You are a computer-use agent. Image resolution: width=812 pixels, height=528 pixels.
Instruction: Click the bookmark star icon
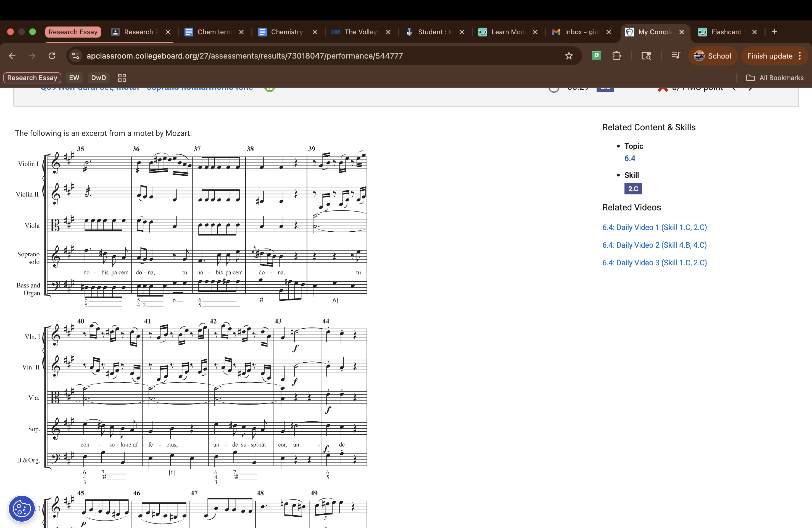pyautogui.click(x=568, y=56)
